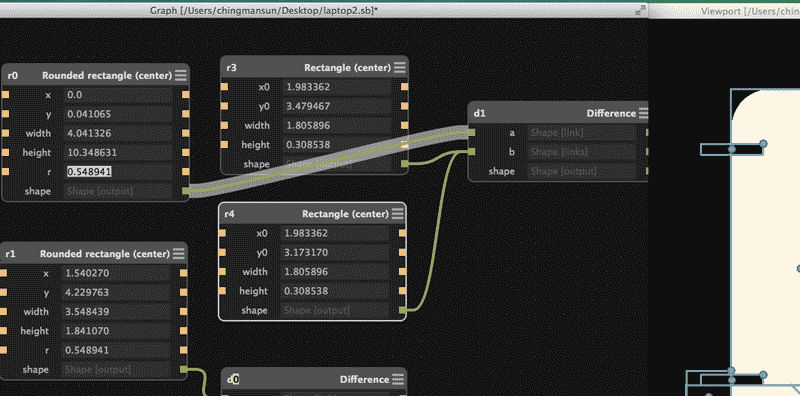Click r0 height input port
The height and width of the screenshot is (396, 800).
coord(6,153)
